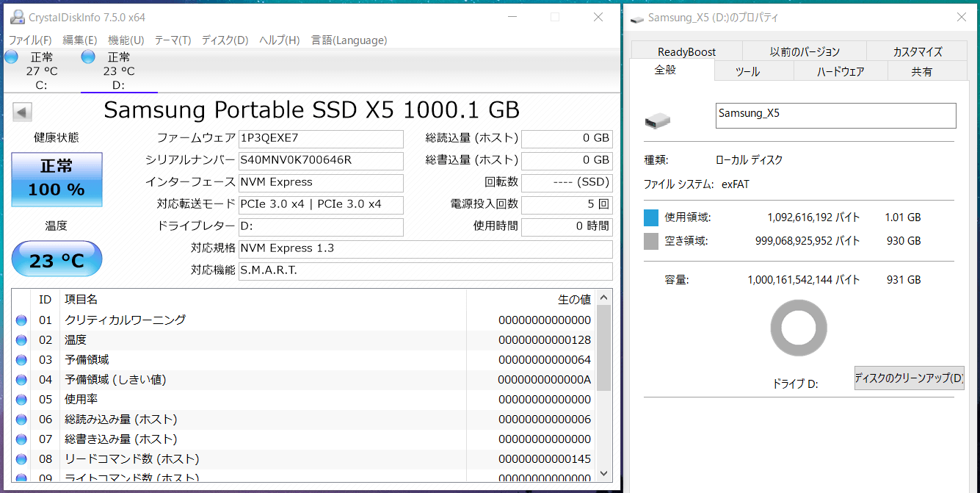Switch to the カスタマイズ tab
Screen dimensions: 980x493
pyautogui.click(x=918, y=51)
